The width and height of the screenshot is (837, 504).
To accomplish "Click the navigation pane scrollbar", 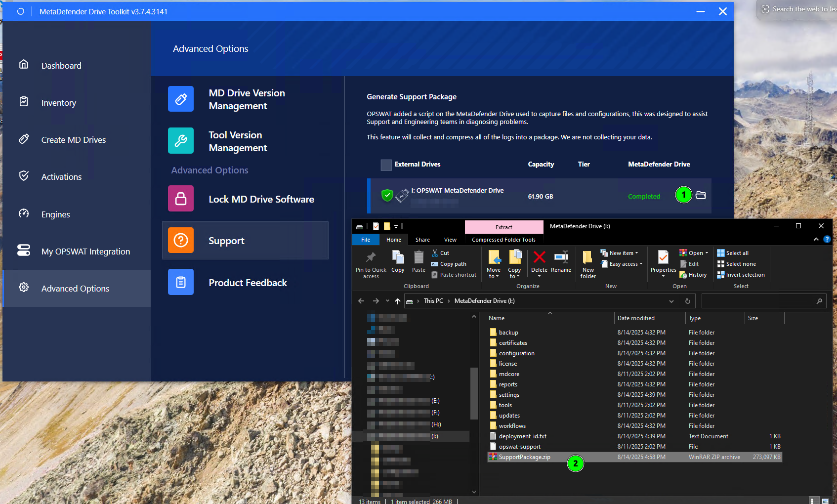I will point(474,393).
